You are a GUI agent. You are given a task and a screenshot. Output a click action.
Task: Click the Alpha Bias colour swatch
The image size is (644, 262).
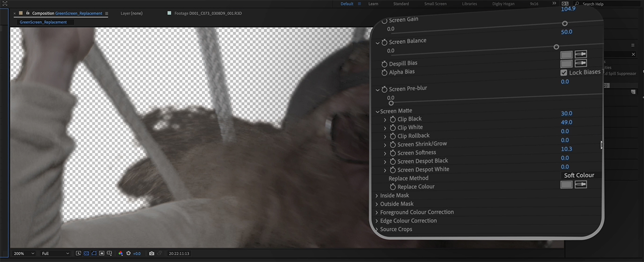567,64
